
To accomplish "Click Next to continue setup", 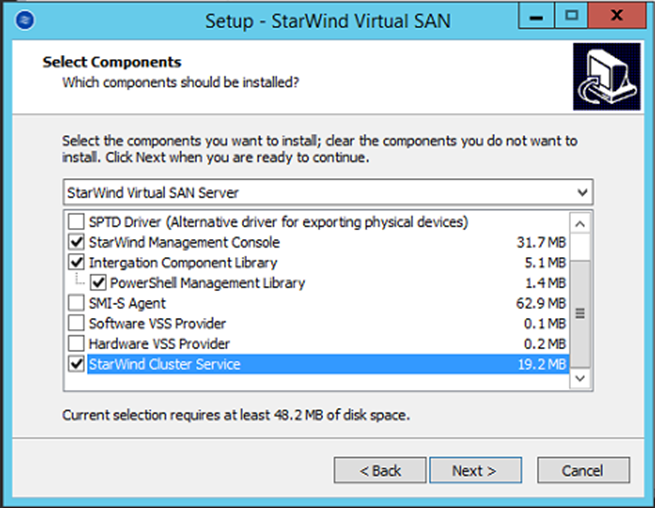I will 475,470.
